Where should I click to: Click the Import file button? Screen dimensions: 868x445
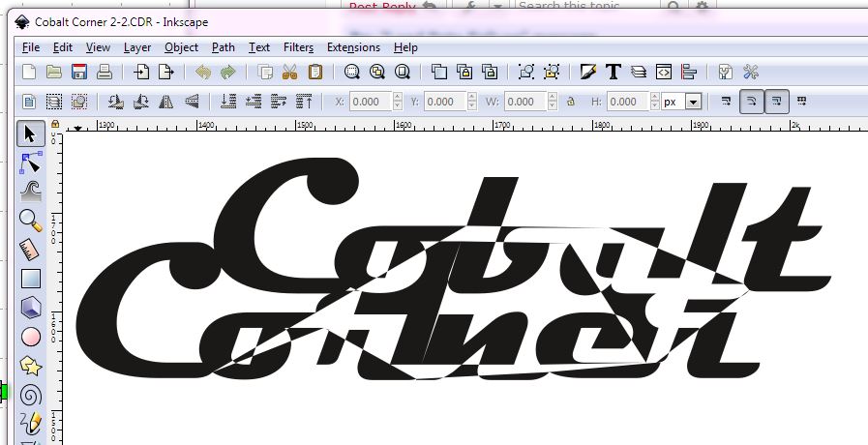tap(142, 72)
